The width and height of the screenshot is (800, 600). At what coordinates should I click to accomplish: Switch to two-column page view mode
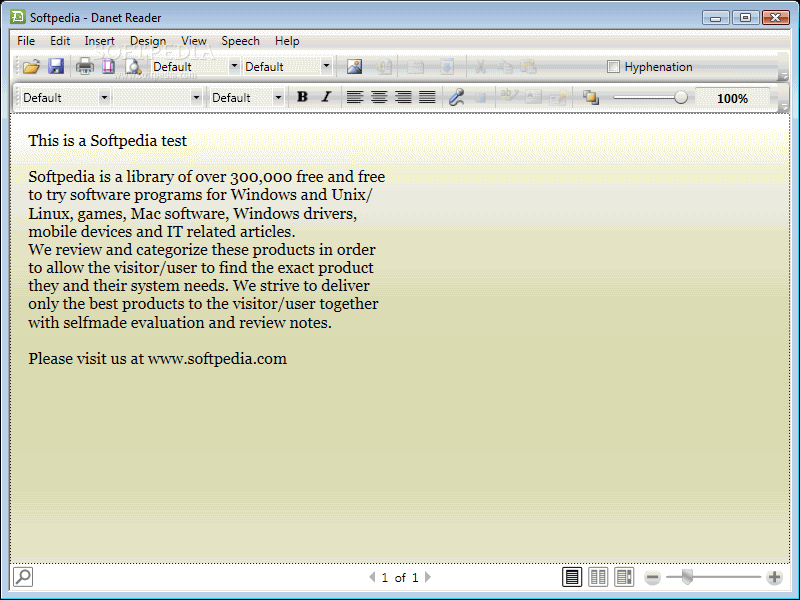point(598,577)
